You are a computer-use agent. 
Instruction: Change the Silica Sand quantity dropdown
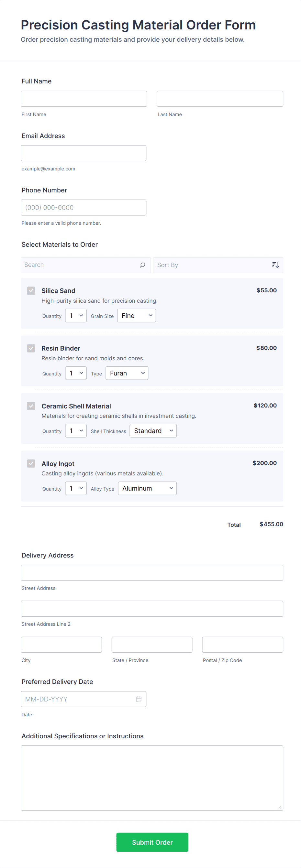[x=75, y=315]
